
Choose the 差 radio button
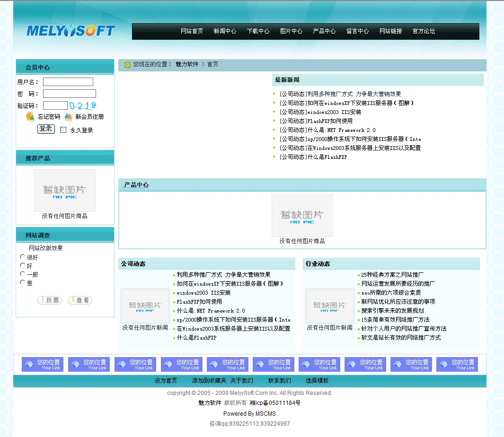click(x=22, y=282)
